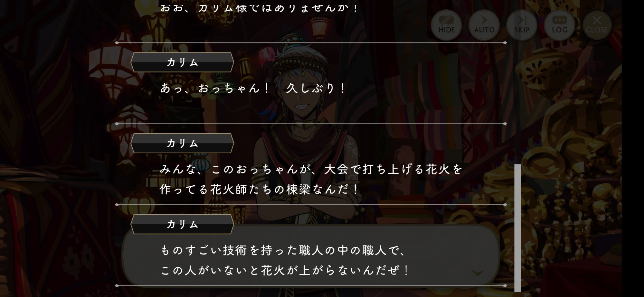Replay the line あっ、おっちゃん！久しぶり！
The height and width of the screenshot is (297, 644).
(x=253, y=88)
